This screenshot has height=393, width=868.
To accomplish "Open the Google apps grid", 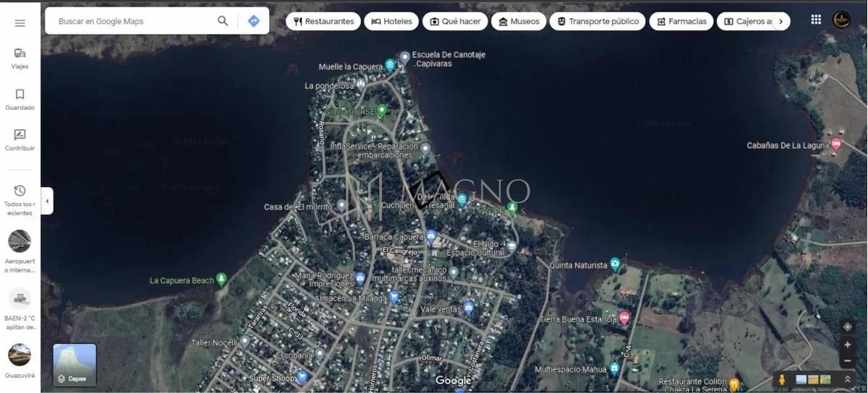I will tap(816, 20).
